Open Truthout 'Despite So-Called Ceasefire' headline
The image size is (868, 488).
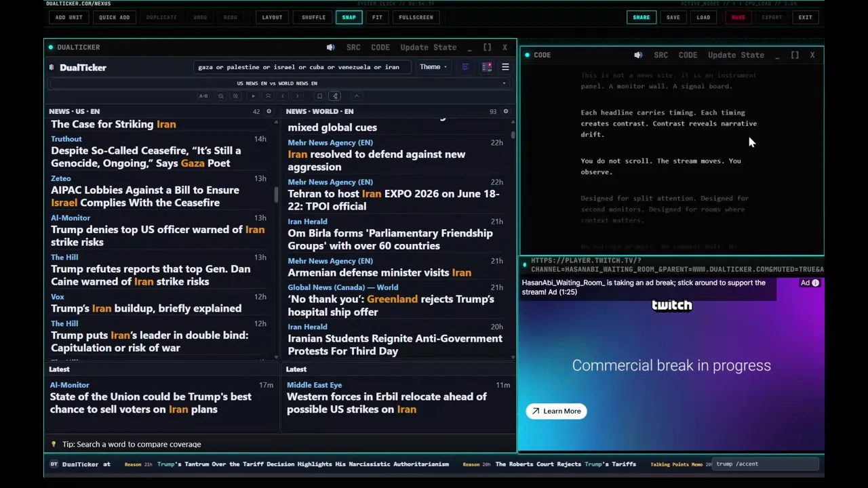146,157
